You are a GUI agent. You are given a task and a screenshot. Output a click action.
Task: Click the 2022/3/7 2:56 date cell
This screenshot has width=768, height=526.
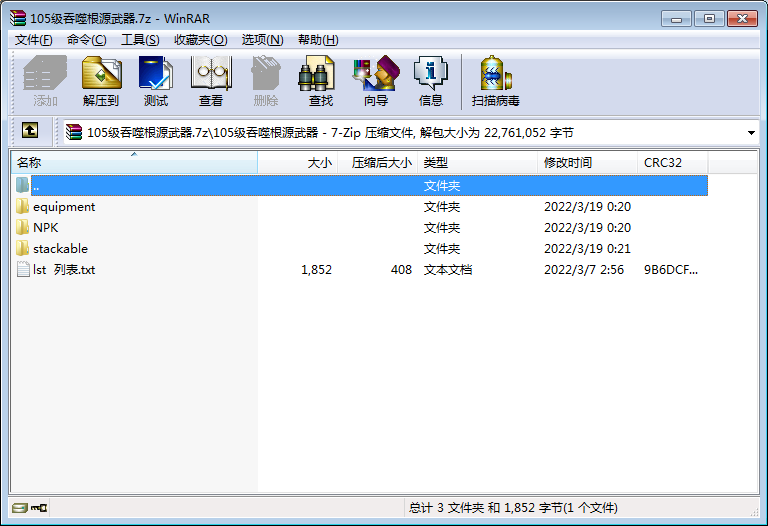tap(584, 269)
